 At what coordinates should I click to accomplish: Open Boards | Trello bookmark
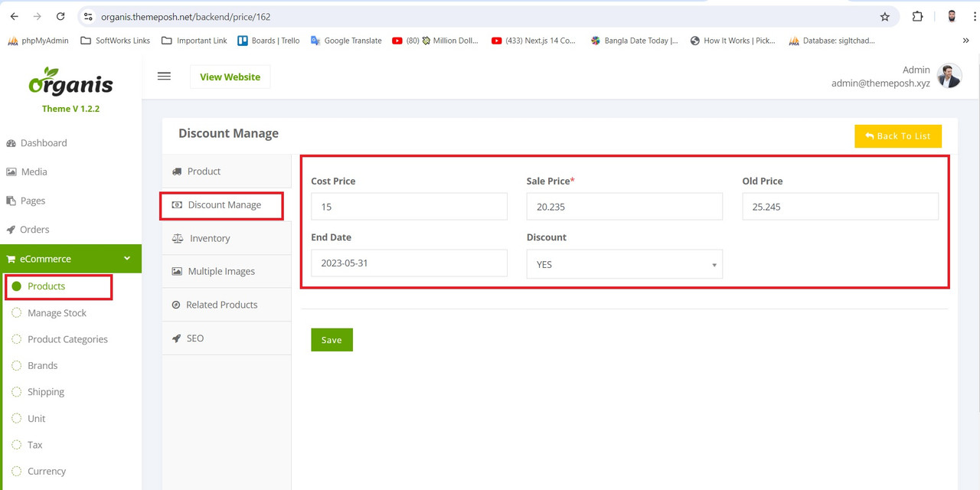tap(269, 41)
